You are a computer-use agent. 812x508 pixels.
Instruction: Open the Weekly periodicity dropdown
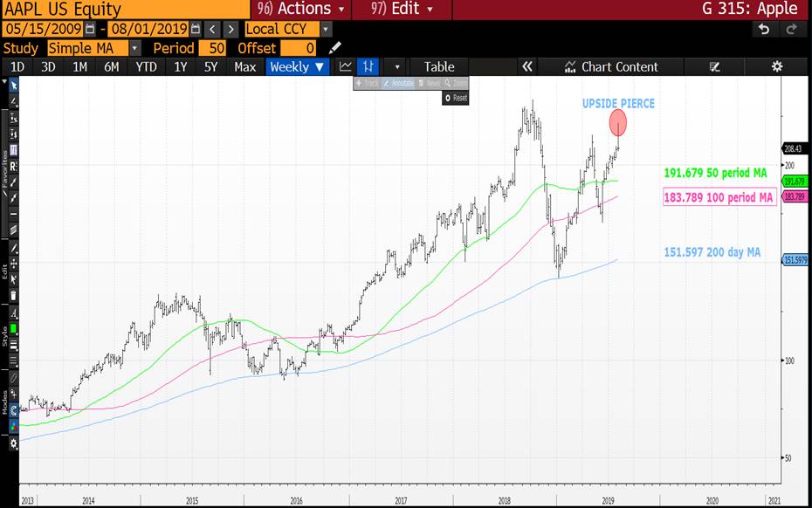click(297, 67)
